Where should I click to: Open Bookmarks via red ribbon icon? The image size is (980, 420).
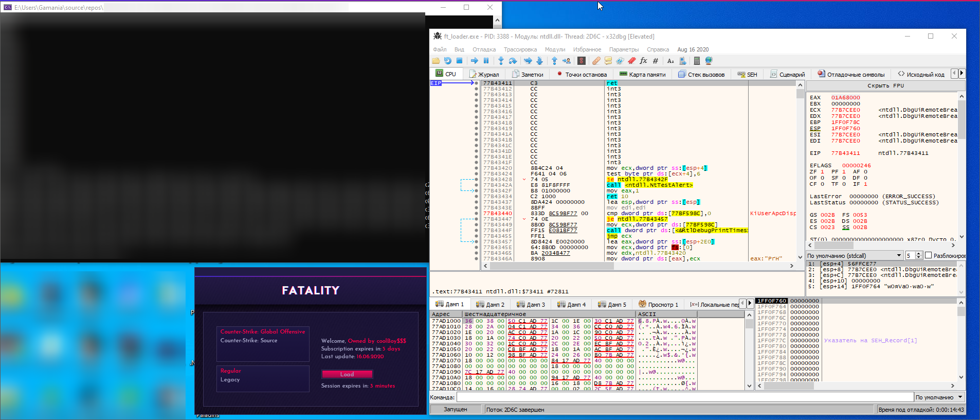pos(631,61)
